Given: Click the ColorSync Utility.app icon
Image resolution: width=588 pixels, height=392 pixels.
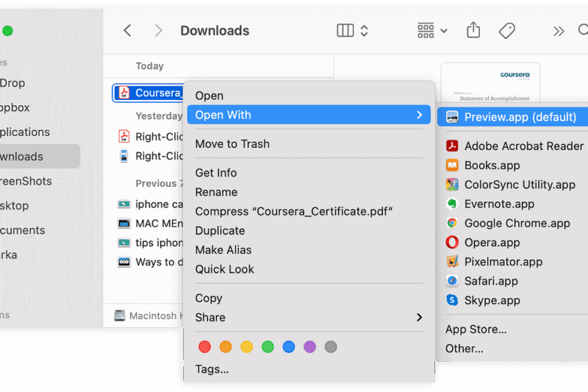Looking at the screenshot, I should [x=452, y=184].
